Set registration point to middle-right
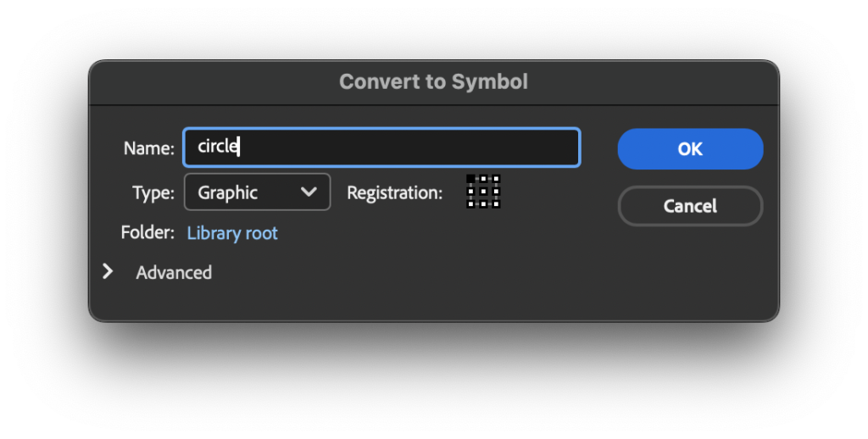Screen dimensions: 868x439 pyautogui.click(x=496, y=192)
